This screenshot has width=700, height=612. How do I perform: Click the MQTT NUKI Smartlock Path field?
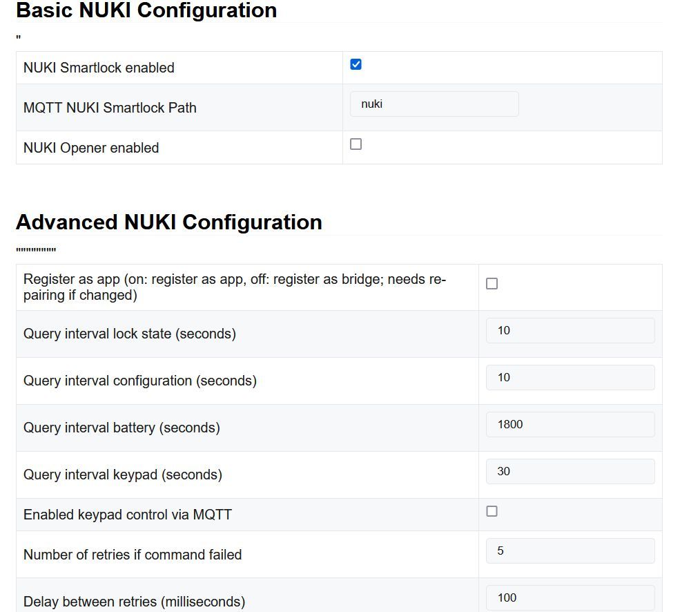434,104
